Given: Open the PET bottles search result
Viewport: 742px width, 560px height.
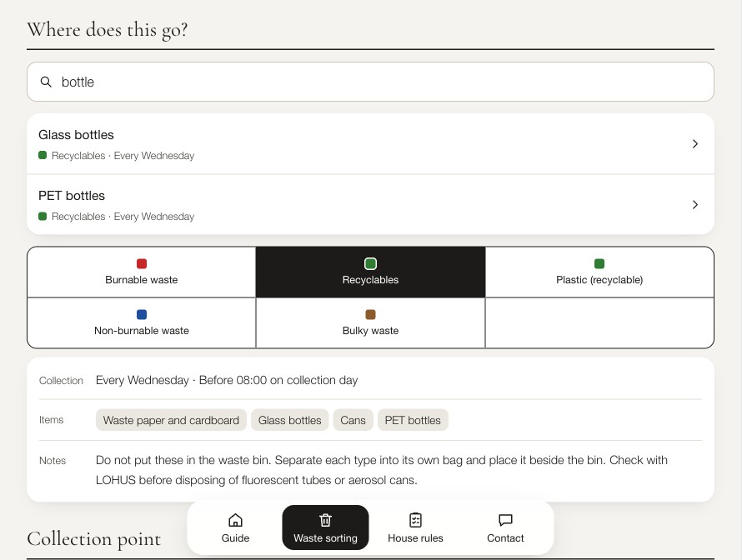Looking at the screenshot, I should click(x=370, y=204).
